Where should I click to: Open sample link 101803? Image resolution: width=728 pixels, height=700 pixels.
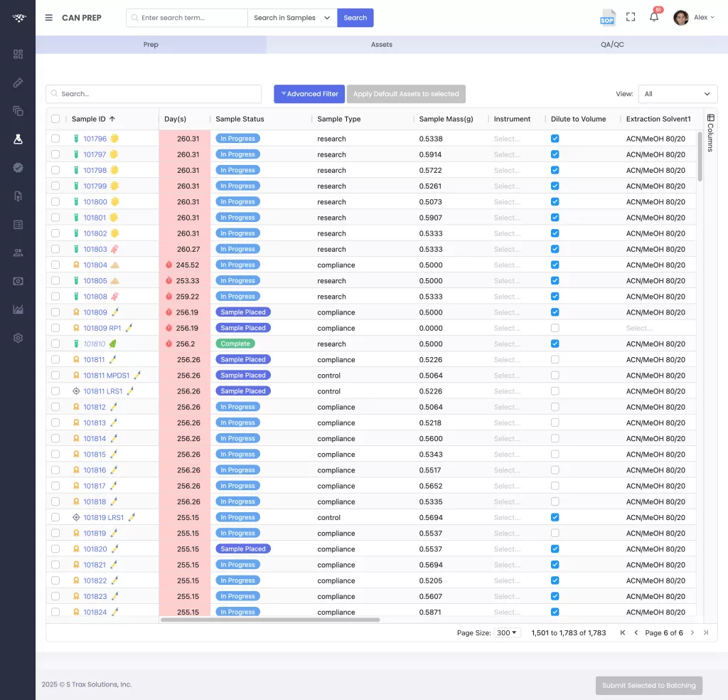95,249
